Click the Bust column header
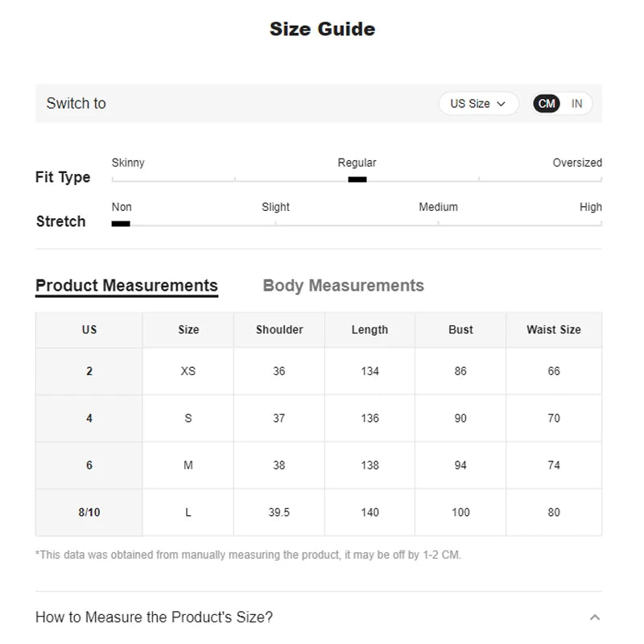This screenshot has width=644, height=644. 460,329
